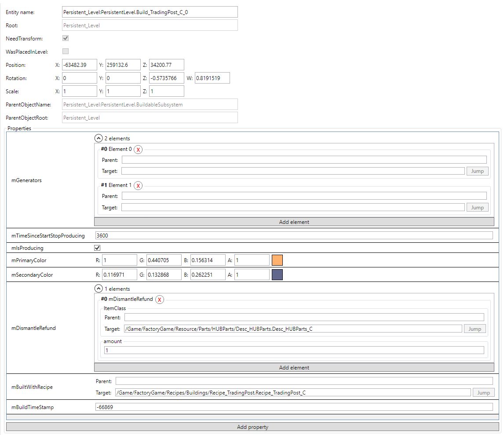Edit mSecondaryColor G value 0.132868
The image size is (504, 435).
[x=164, y=274]
